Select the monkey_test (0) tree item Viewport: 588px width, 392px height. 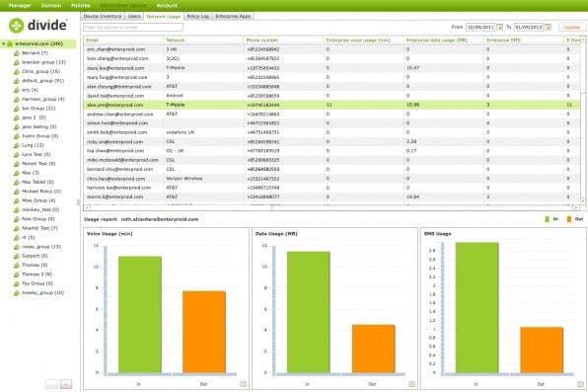[40, 210]
